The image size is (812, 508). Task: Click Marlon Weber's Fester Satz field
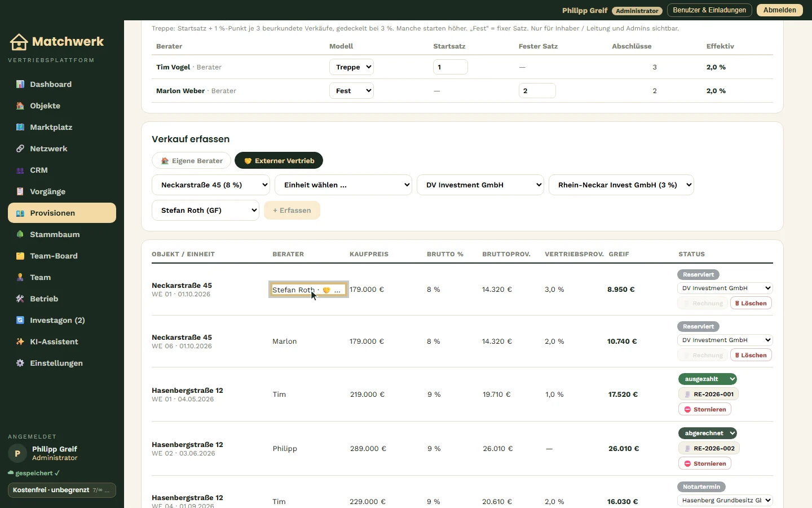537,90
